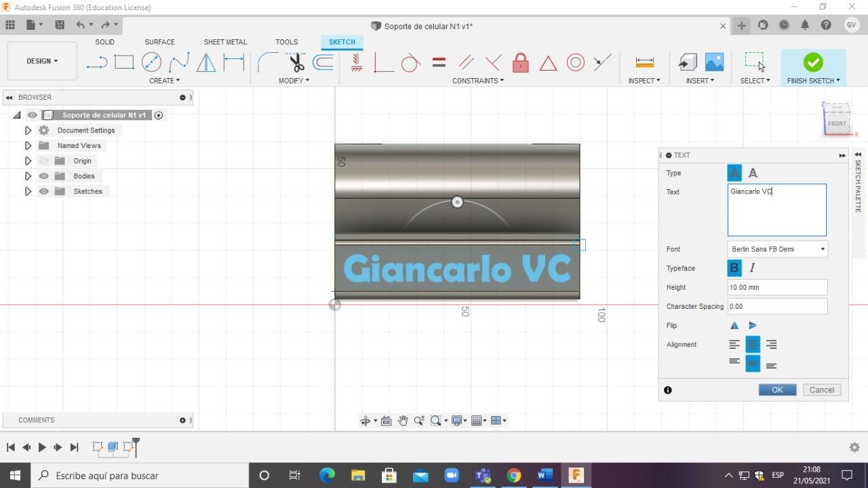
Task: Click the Height field 10.00 mm
Action: pos(777,287)
